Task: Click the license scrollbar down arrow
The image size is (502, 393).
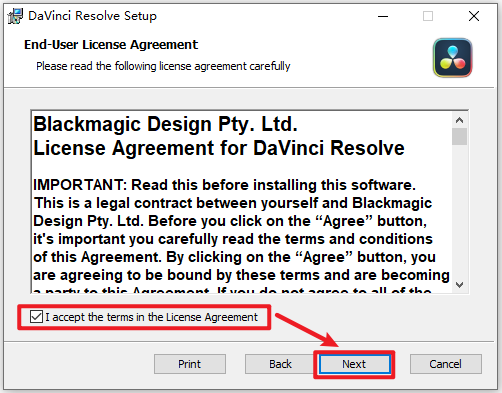Action: click(x=460, y=285)
